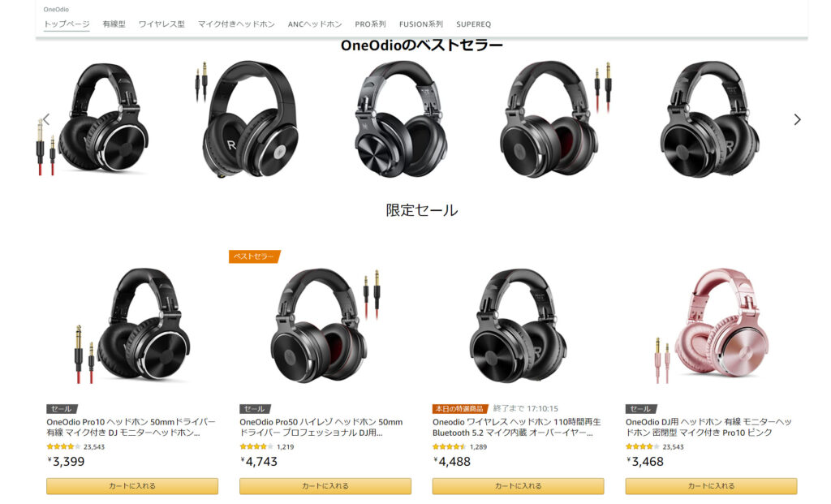Click the ベストセラー badge on Pro50

click(254, 256)
